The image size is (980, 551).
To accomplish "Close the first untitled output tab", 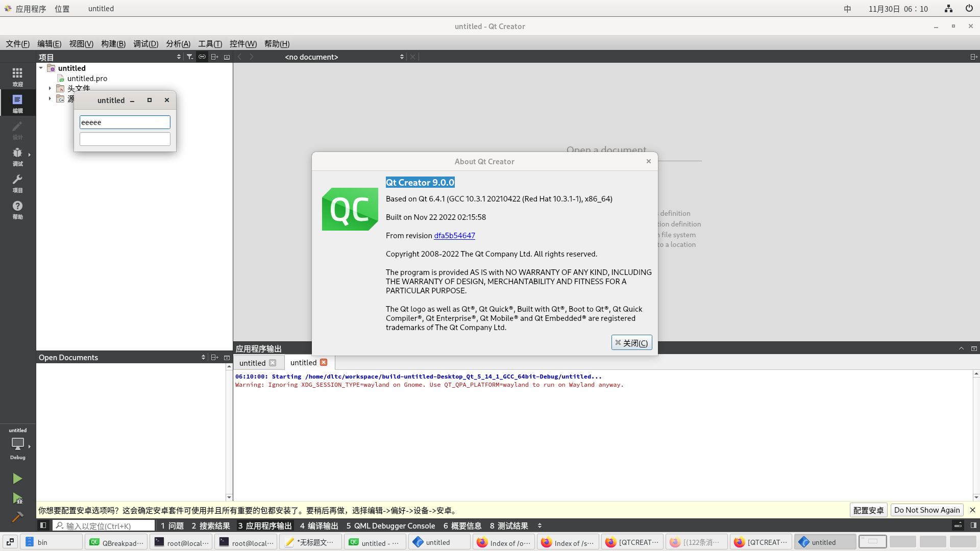I will [273, 363].
